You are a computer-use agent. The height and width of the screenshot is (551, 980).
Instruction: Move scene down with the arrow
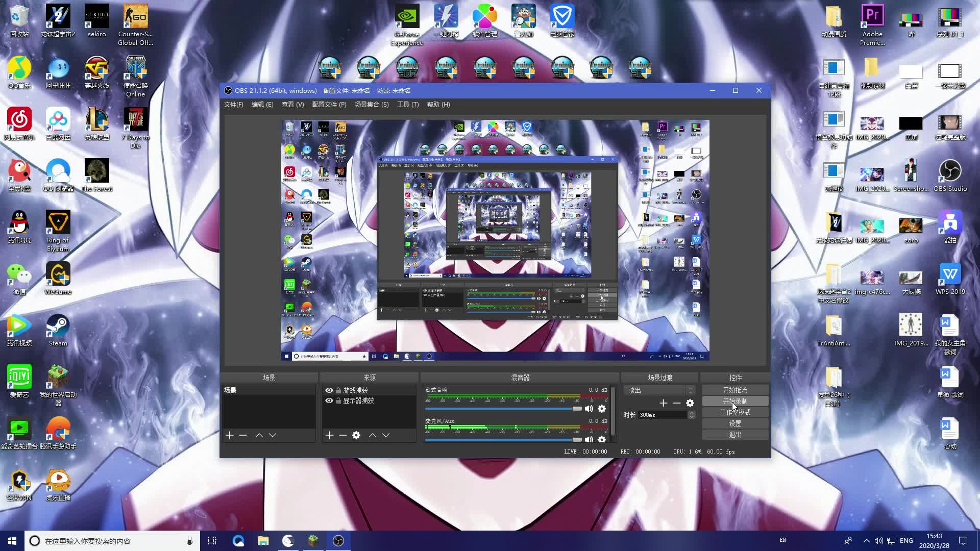tap(273, 435)
